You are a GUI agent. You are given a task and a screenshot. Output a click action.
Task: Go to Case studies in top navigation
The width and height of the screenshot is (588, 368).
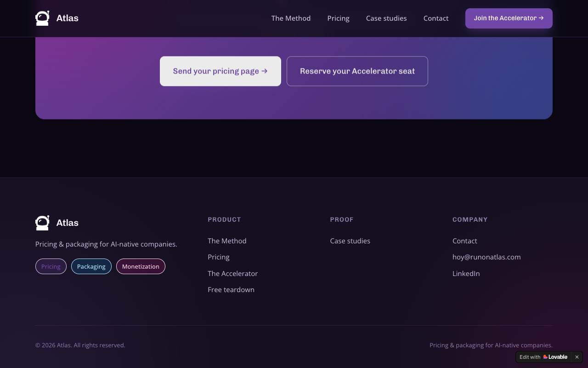pyautogui.click(x=386, y=18)
